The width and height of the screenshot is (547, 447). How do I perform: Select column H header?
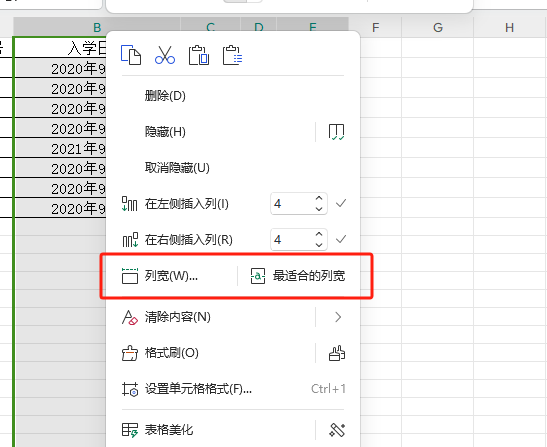pos(509,27)
